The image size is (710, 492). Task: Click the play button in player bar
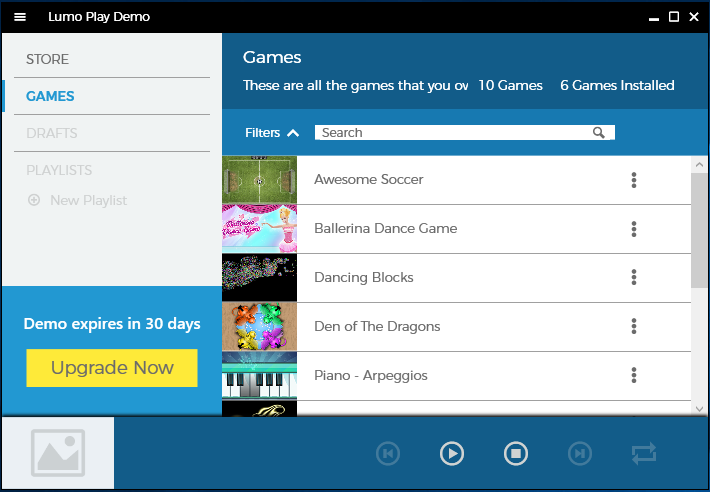(452, 453)
